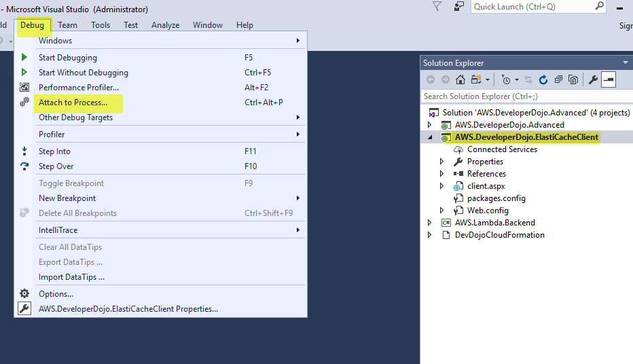Click the Step Into arrow icon
This screenshot has height=364, width=633.
tap(24, 151)
